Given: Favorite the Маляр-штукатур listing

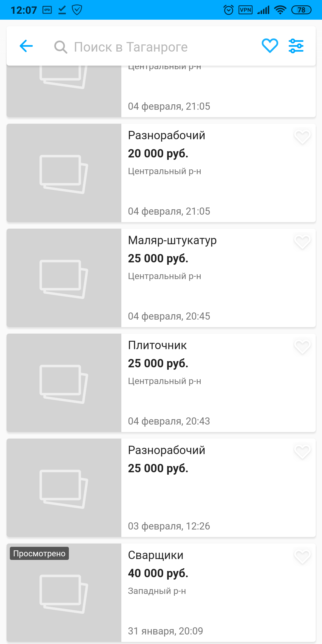Looking at the screenshot, I should tap(302, 242).
